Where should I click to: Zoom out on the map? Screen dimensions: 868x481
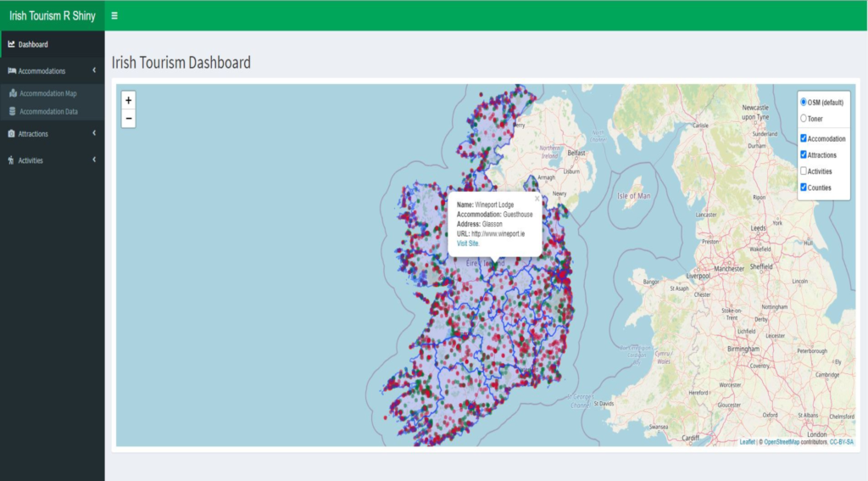[128, 118]
